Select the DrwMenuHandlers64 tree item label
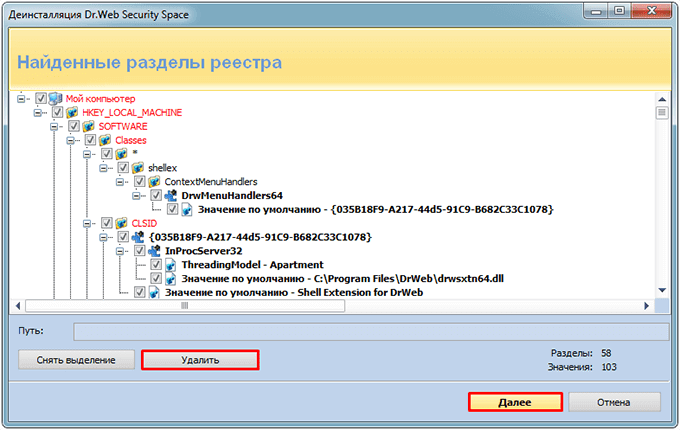This screenshot has width=680, height=430. click(x=232, y=195)
